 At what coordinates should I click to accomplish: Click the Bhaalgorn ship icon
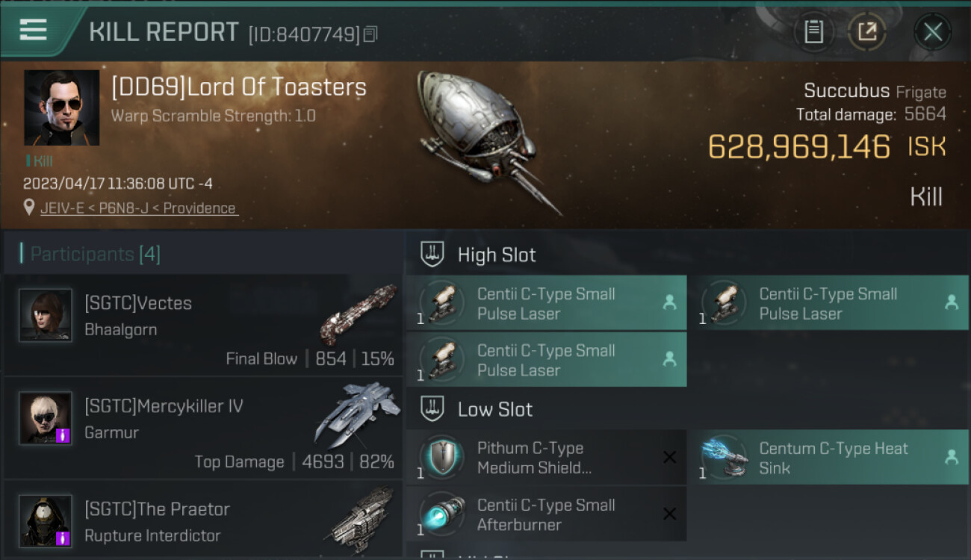358,314
